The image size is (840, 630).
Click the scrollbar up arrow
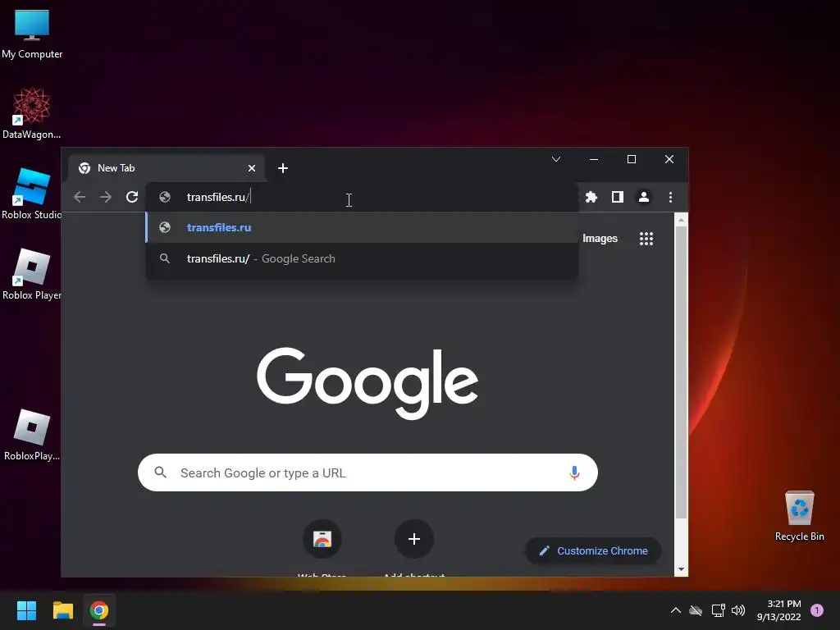[681, 220]
